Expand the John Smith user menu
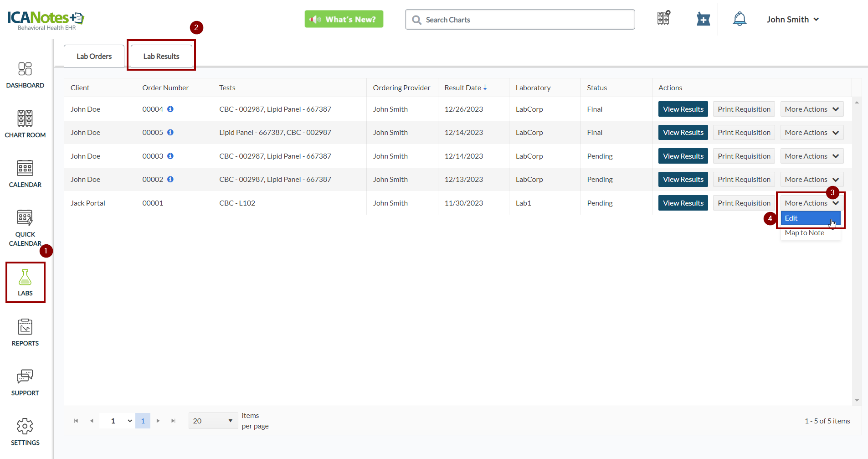This screenshot has height=459, width=868. click(x=792, y=20)
